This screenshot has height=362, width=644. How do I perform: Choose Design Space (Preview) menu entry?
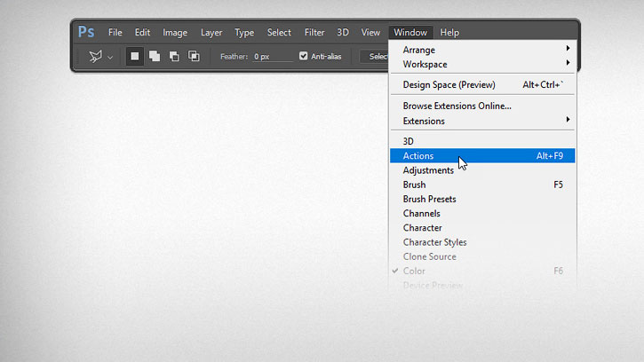point(482,84)
